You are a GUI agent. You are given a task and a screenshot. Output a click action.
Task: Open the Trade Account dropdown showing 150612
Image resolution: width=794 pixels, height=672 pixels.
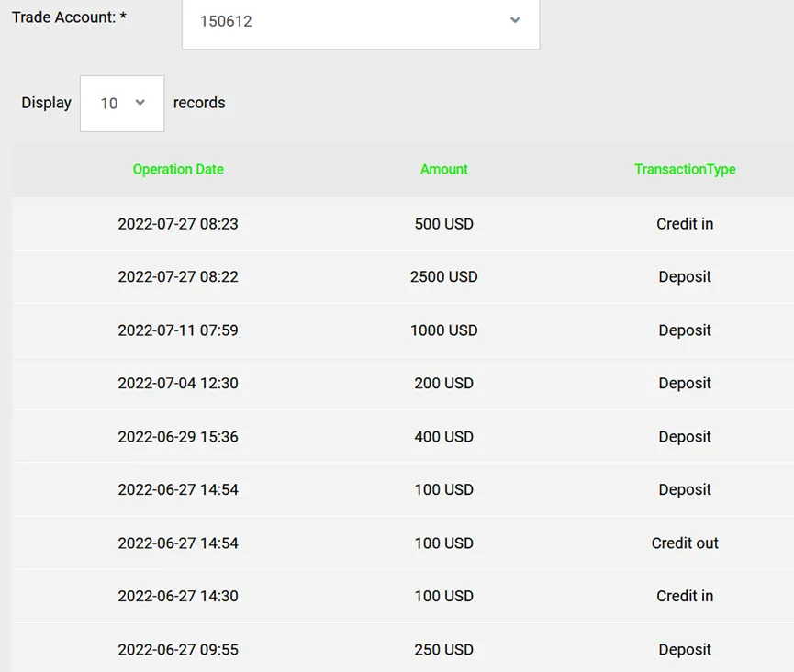(361, 23)
